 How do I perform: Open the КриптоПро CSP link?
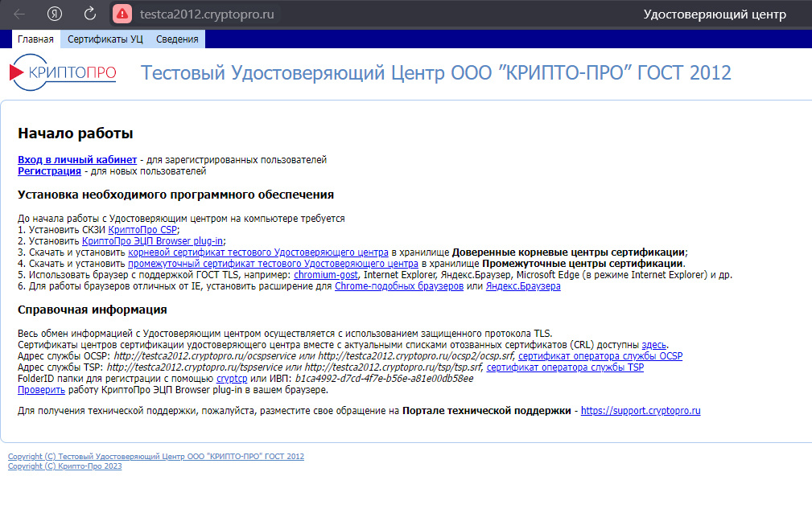pyautogui.click(x=140, y=229)
